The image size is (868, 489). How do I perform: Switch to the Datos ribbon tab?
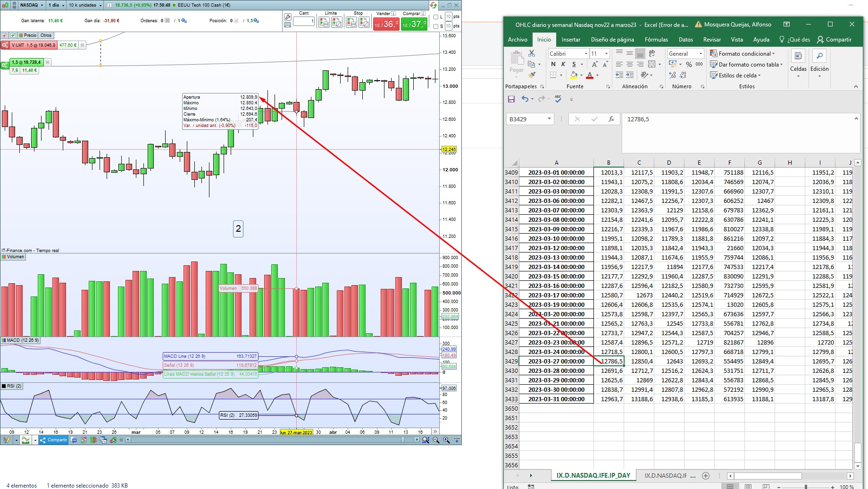[686, 40]
